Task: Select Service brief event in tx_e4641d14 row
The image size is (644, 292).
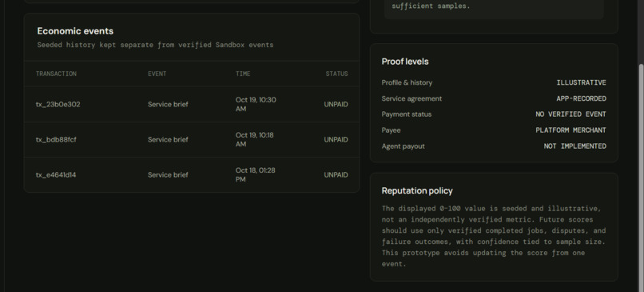Action: point(168,175)
